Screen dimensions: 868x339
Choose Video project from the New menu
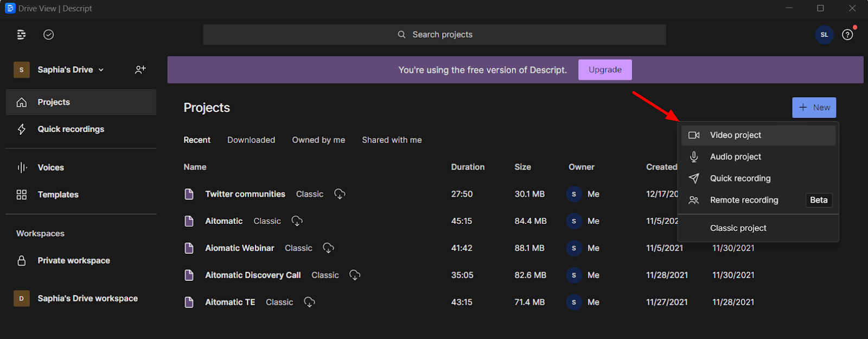coord(758,135)
